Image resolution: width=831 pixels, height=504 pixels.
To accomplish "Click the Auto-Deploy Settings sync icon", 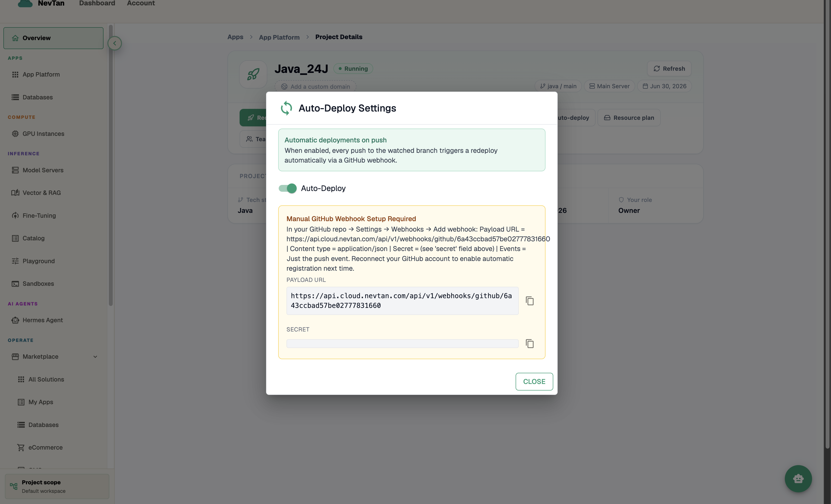I will click(x=286, y=108).
